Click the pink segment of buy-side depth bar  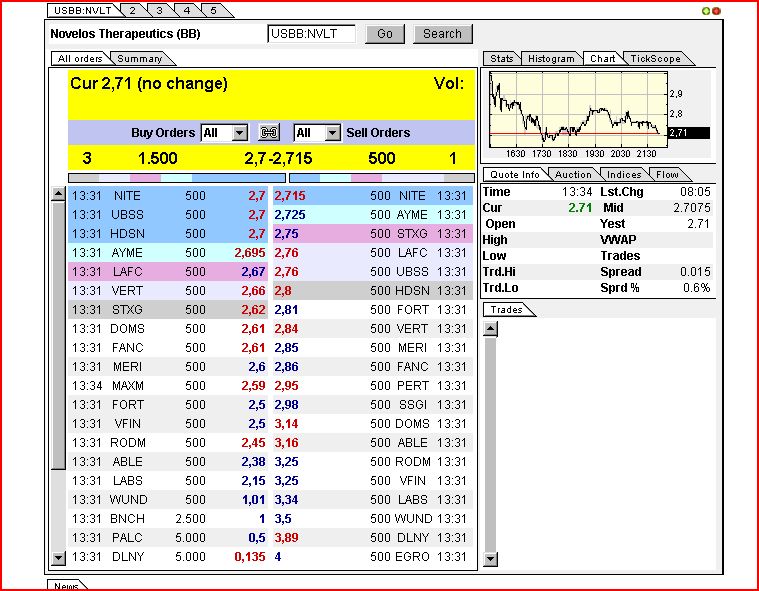pyautogui.click(x=145, y=178)
